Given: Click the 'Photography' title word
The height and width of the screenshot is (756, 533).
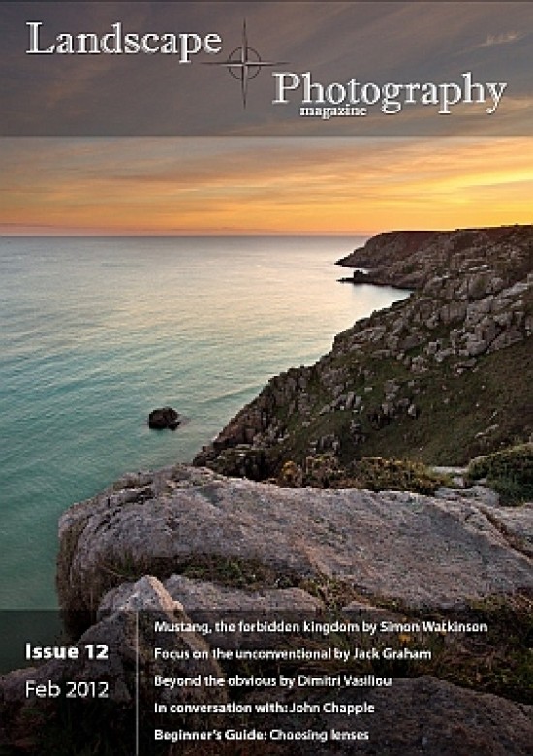Looking at the screenshot, I should tap(390, 93).
